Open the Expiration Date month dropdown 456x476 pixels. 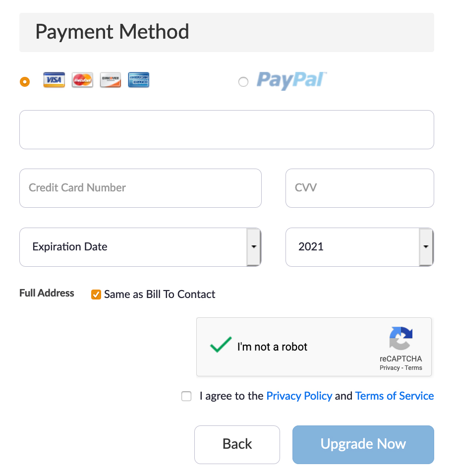[140, 247]
